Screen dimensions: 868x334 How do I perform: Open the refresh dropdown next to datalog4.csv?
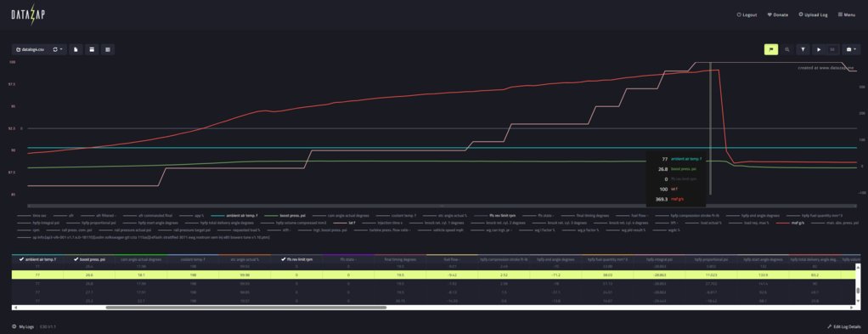tap(58, 49)
